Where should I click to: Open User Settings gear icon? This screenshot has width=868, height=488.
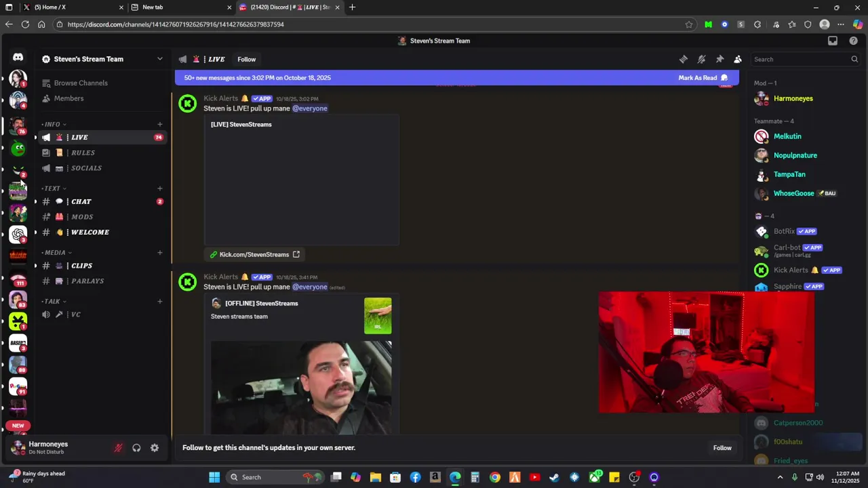click(x=155, y=448)
